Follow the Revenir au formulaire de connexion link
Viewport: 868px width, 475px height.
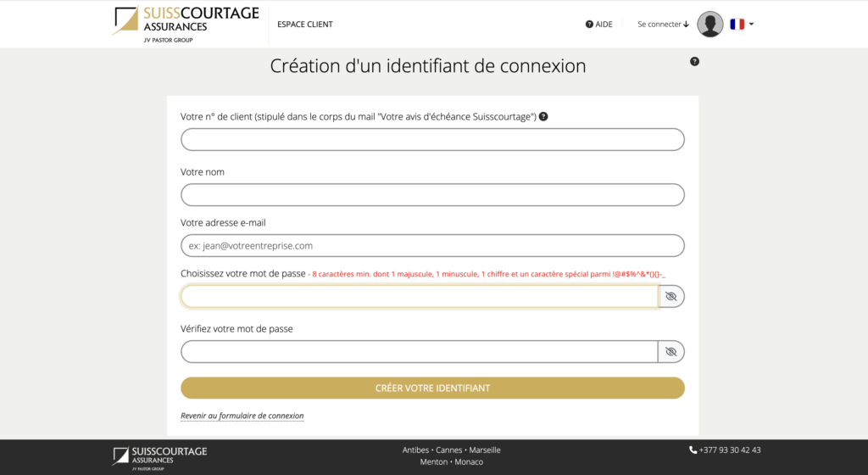(x=242, y=416)
